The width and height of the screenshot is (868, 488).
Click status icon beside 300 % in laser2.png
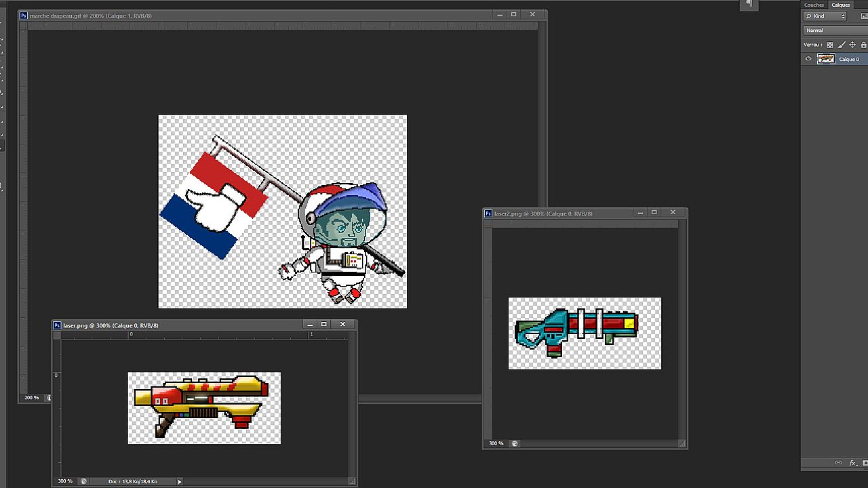tap(515, 443)
